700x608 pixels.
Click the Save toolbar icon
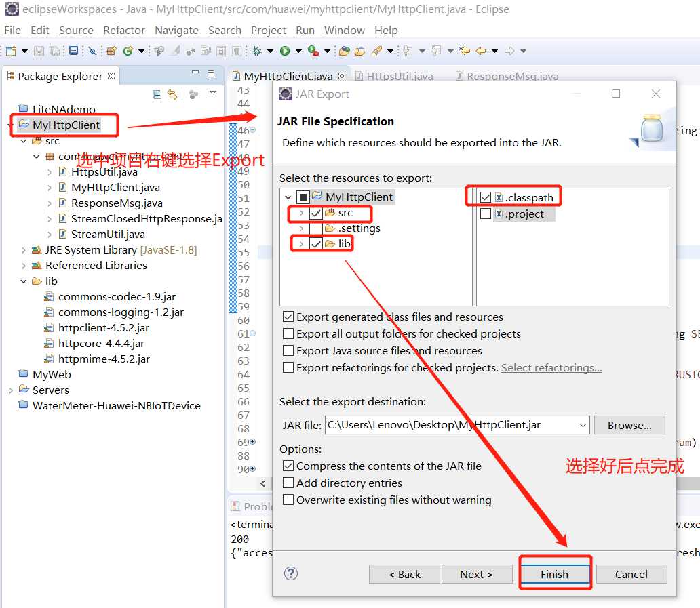click(x=39, y=51)
